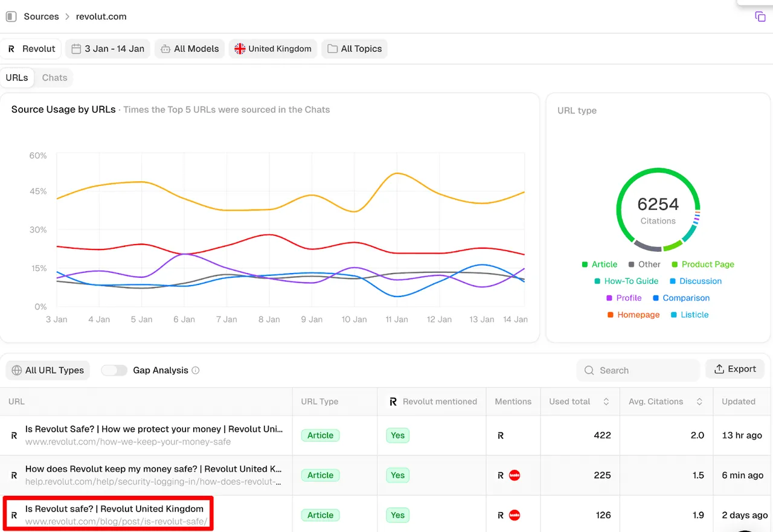Click the purple copy icon at top right
Image resolution: width=773 pixels, height=532 pixels.
pyautogui.click(x=760, y=17)
